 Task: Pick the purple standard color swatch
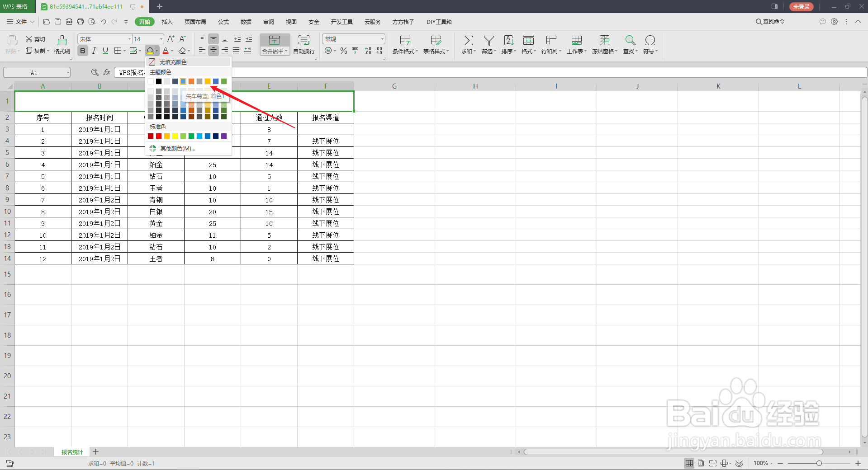tap(224, 136)
